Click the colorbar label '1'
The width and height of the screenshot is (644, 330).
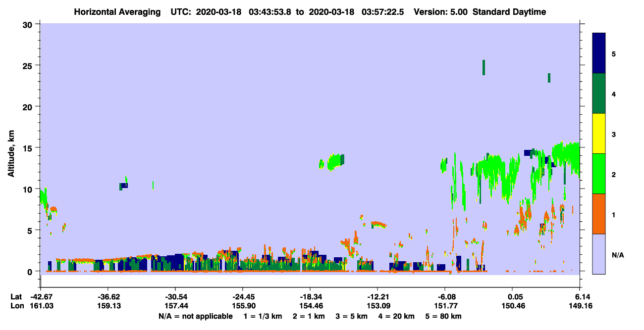tap(614, 214)
